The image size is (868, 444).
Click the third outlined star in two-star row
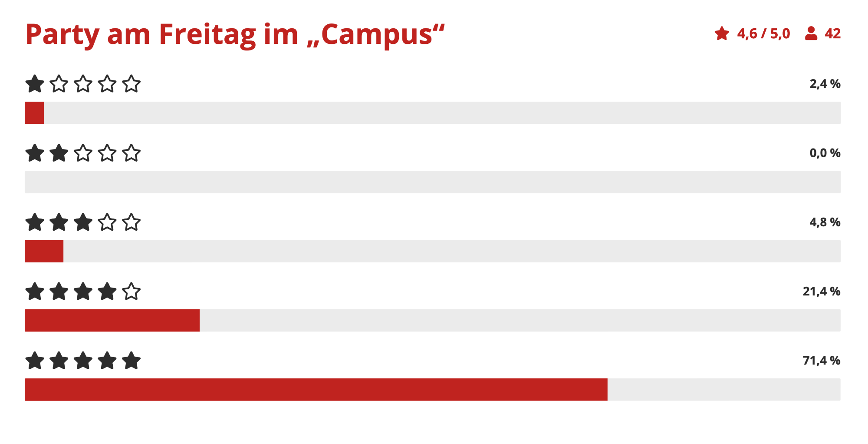coord(83,153)
